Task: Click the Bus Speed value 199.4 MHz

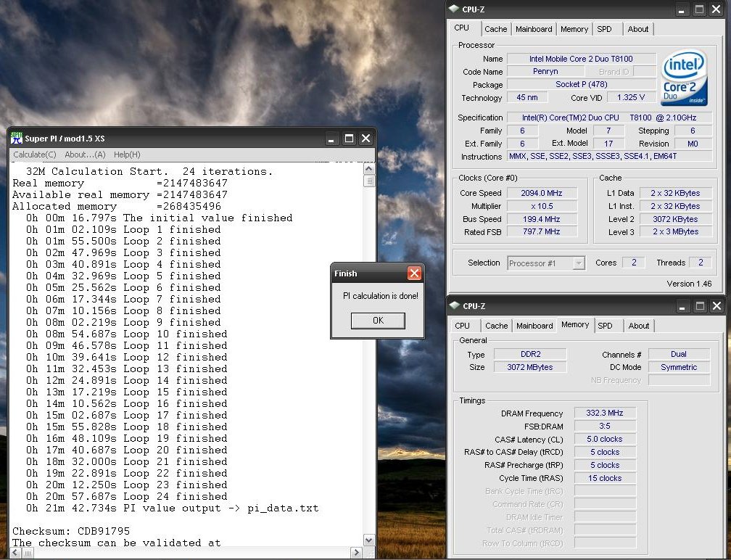Action: pyautogui.click(x=542, y=218)
